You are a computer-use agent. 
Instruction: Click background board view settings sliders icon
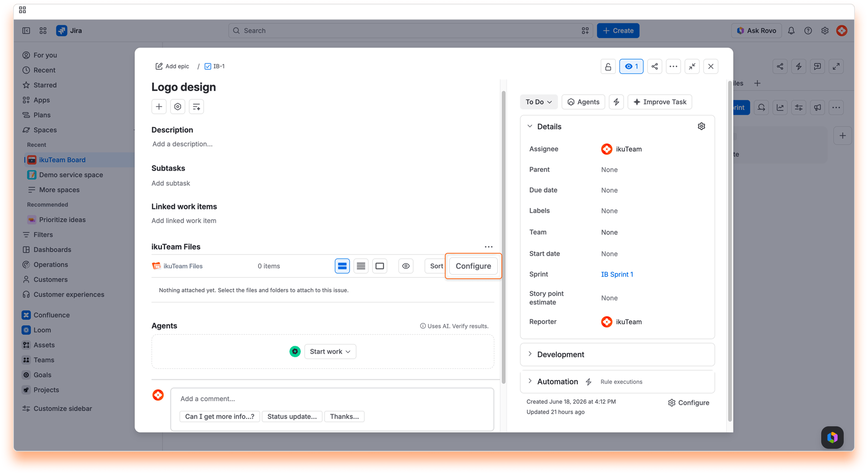tap(799, 108)
